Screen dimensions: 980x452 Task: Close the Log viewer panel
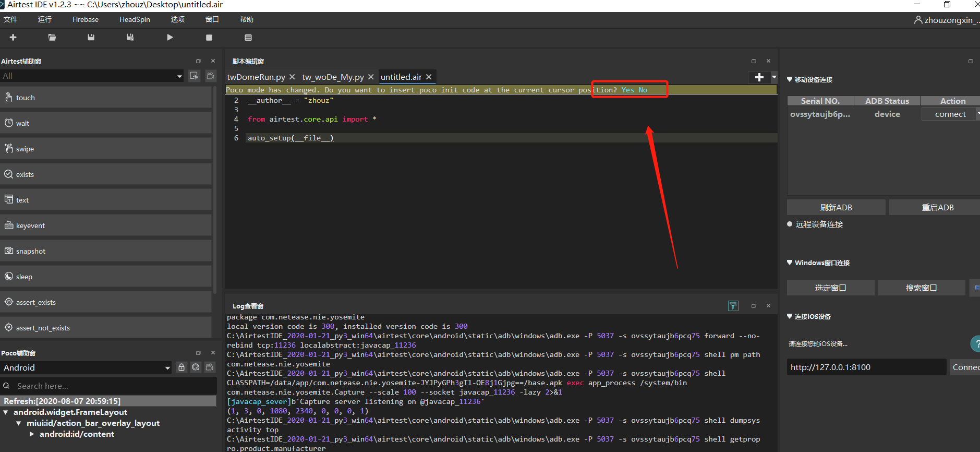coord(768,306)
